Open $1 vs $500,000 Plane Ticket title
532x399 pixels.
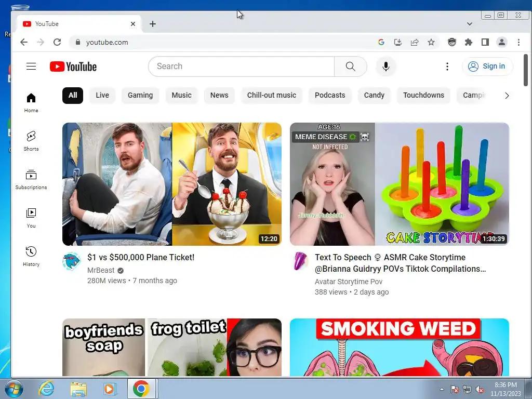tap(141, 257)
